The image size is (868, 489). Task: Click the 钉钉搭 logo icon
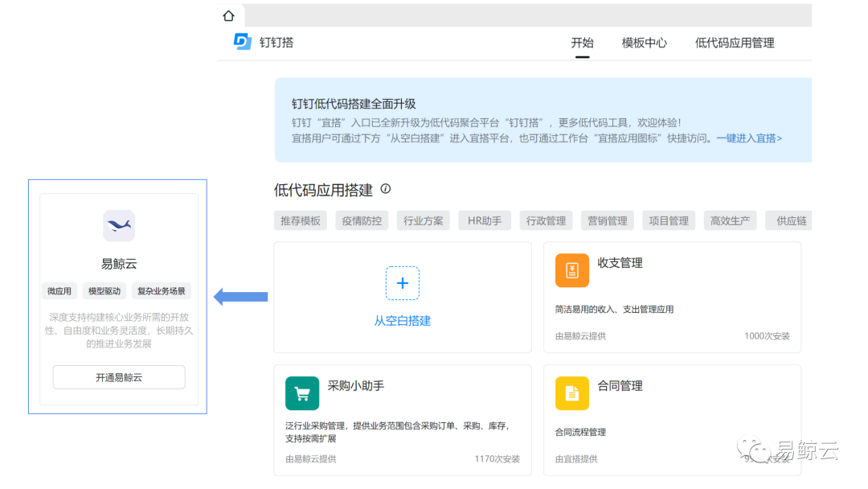click(x=243, y=42)
